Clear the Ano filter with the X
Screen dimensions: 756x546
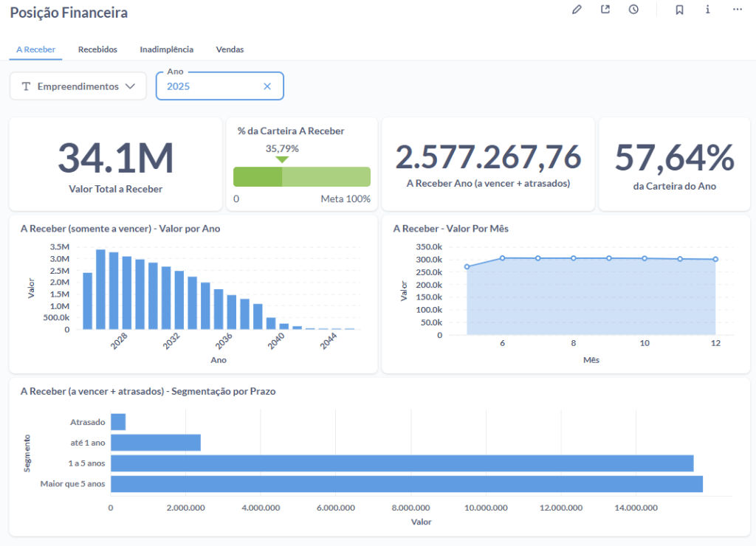pyautogui.click(x=267, y=86)
